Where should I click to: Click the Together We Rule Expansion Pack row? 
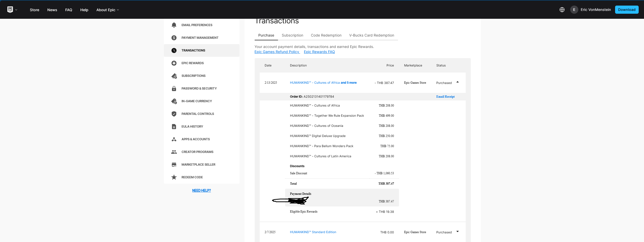342,116
